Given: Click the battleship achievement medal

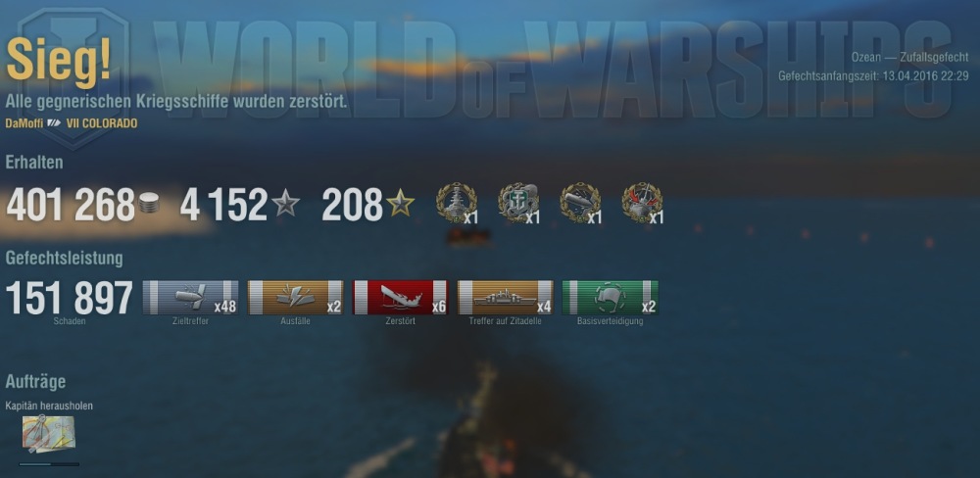Looking at the screenshot, I should click(457, 203).
